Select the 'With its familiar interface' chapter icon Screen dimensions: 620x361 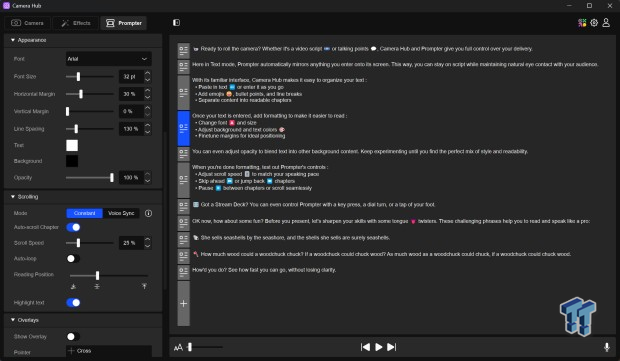(183, 92)
